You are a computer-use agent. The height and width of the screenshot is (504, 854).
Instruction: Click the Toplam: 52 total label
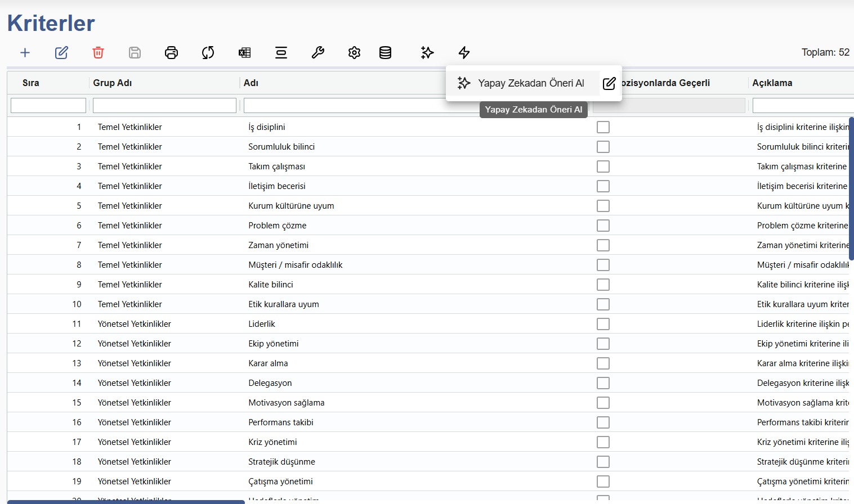[x=825, y=52]
